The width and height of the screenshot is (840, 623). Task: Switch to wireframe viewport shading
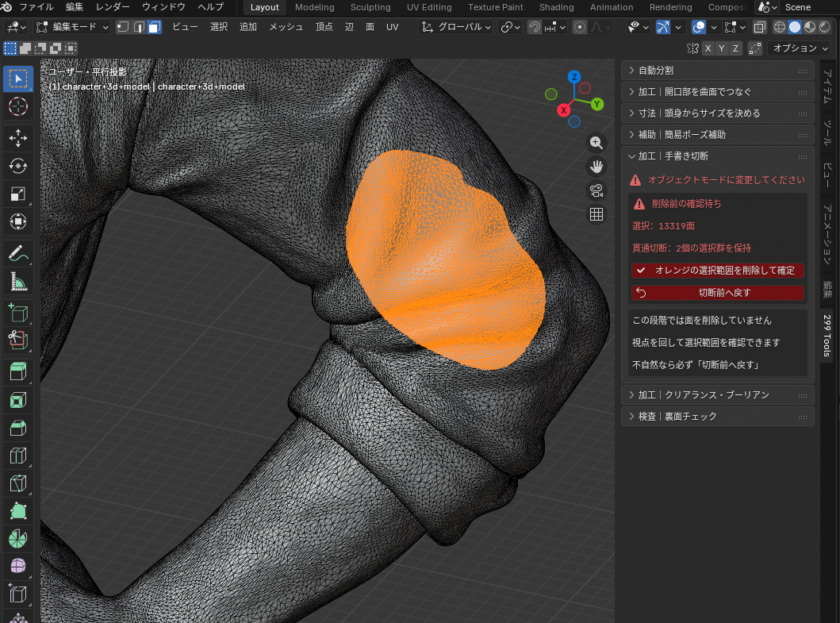click(x=780, y=27)
